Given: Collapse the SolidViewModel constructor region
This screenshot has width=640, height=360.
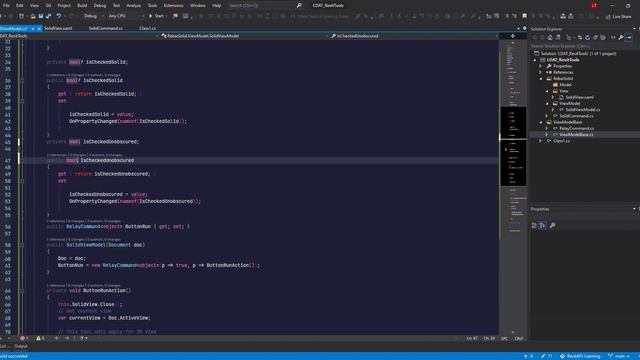Looking at the screenshot, I should pyautogui.click(x=22, y=245).
